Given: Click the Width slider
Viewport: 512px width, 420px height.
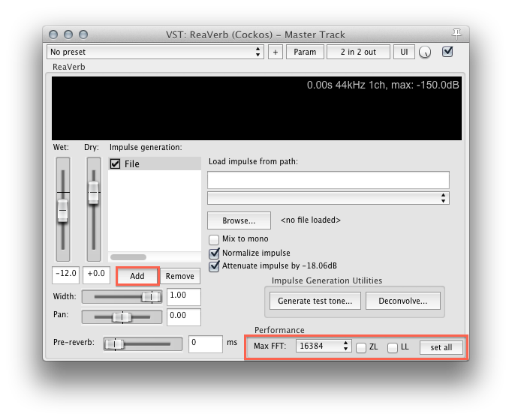Looking at the screenshot, I should click(x=122, y=297).
